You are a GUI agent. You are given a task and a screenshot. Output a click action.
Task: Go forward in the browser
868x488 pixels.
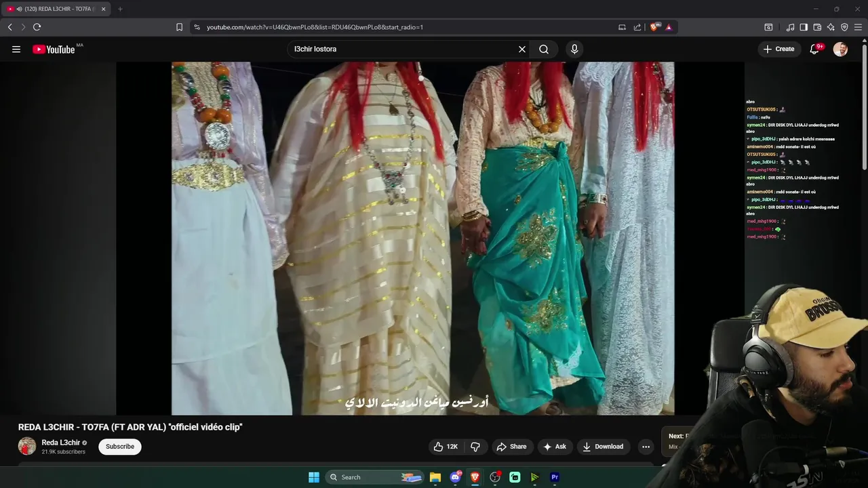(23, 27)
